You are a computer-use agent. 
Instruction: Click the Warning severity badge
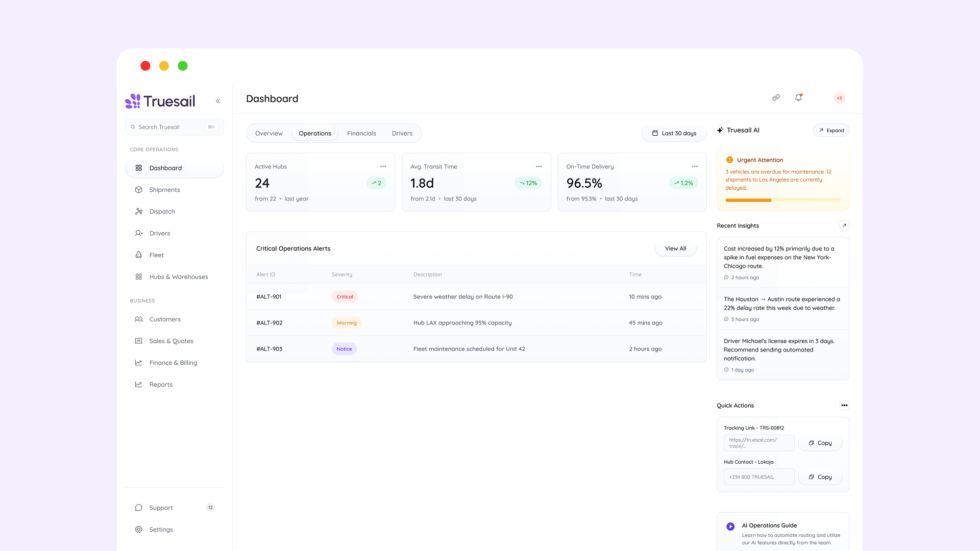click(x=347, y=323)
